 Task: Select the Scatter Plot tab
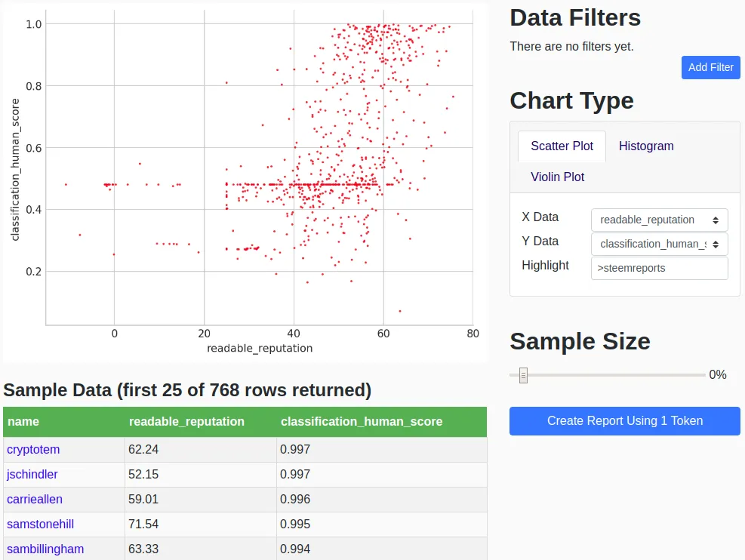point(562,146)
